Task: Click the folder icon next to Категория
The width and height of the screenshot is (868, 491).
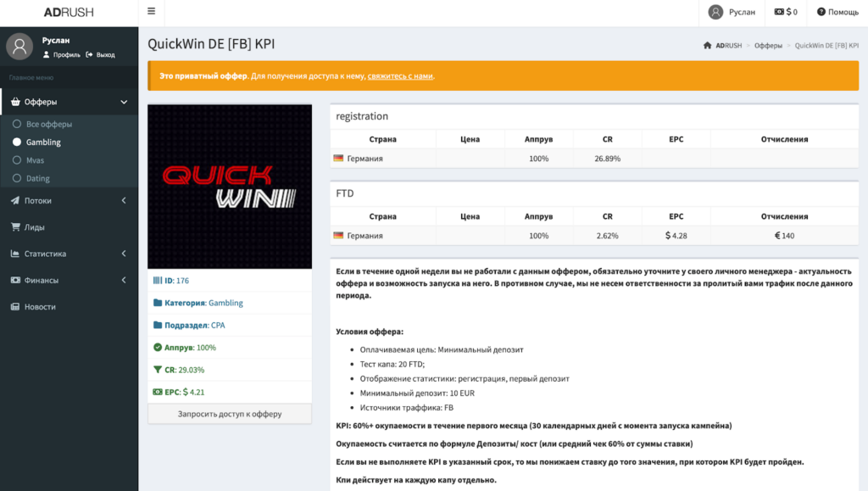Action: [158, 303]
